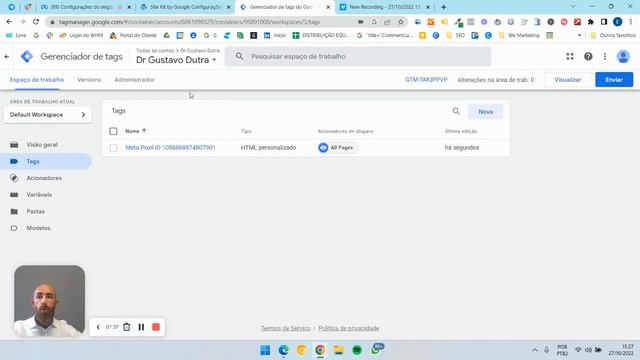Image resolution: width=640 pixels, height=360 pixels.
Task: Click the blue Enviar button
Action: (614, 80)
